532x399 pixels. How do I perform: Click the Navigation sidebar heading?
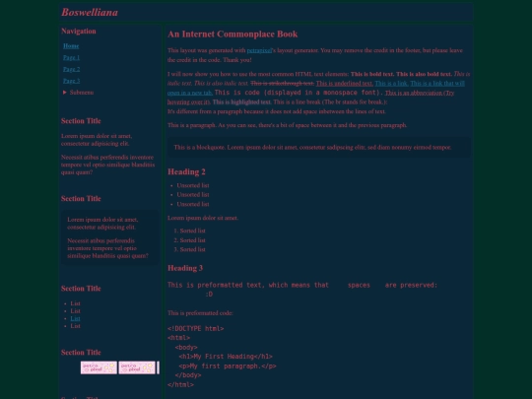pyautogui.click(x=79, y=32)
